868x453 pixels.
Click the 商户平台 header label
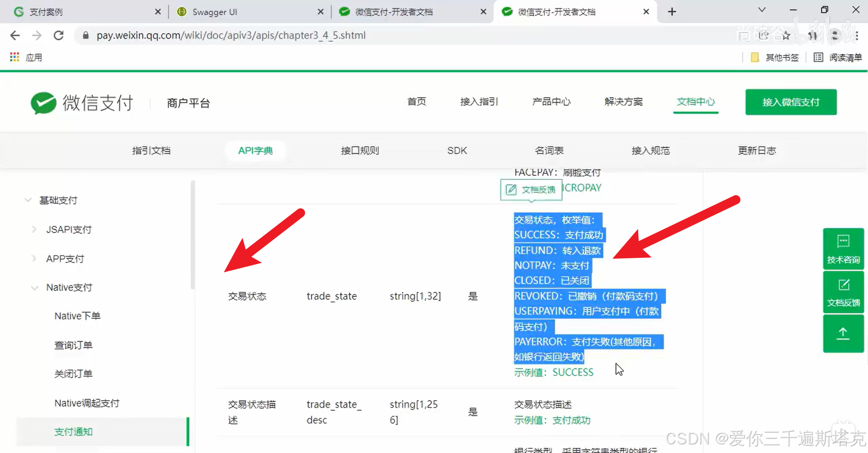click(x=188, y=103)
